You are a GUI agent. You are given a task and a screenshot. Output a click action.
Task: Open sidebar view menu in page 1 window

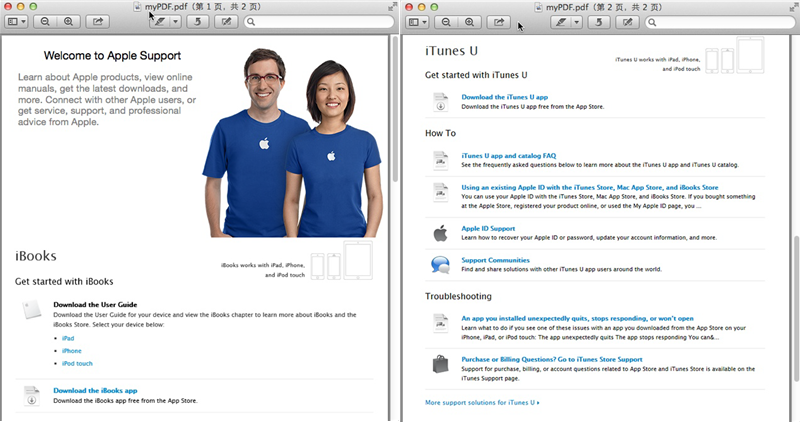pos(17,21)
